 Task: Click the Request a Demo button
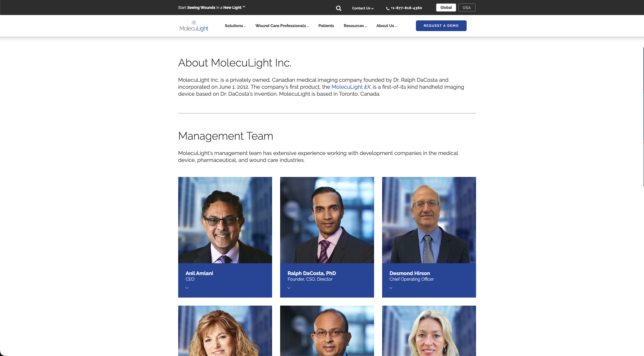coord(441,26)
